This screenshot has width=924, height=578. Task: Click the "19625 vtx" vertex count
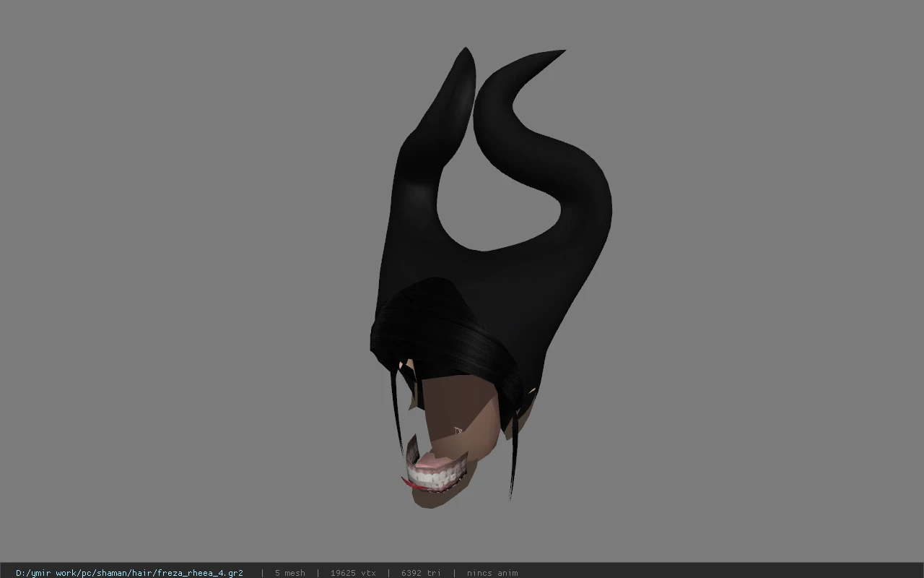click(353, 573)
